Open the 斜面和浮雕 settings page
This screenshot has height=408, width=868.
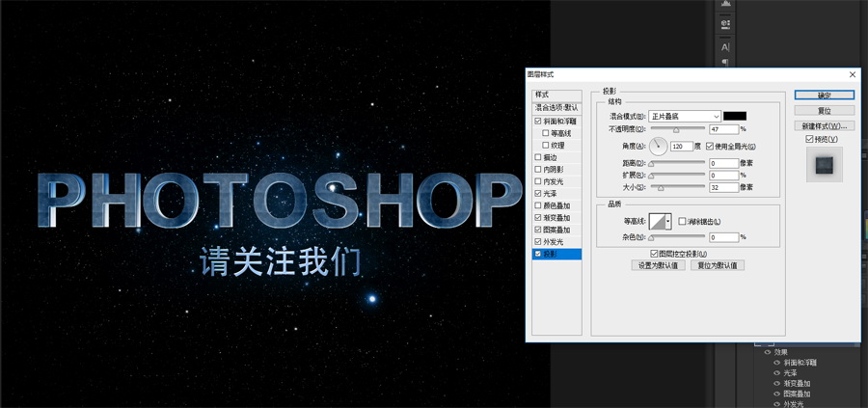point(558,121)
